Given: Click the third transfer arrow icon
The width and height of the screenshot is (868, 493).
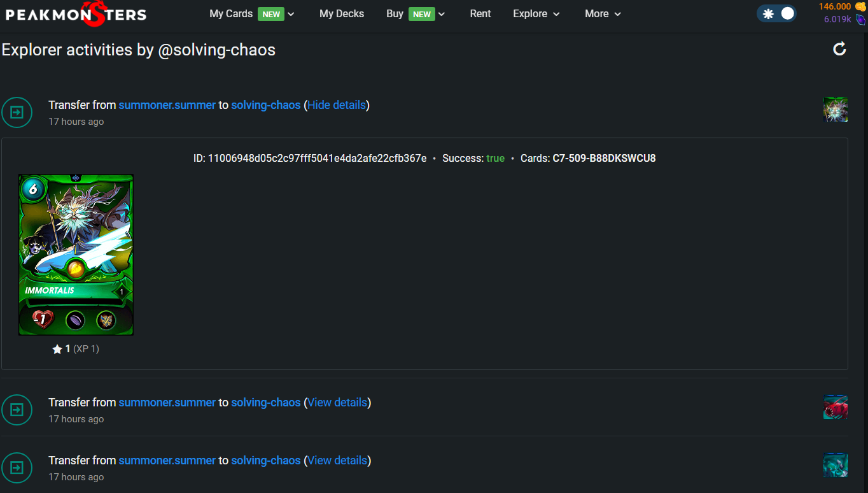Looking at the screenshot, I should [x=17, y=468].
